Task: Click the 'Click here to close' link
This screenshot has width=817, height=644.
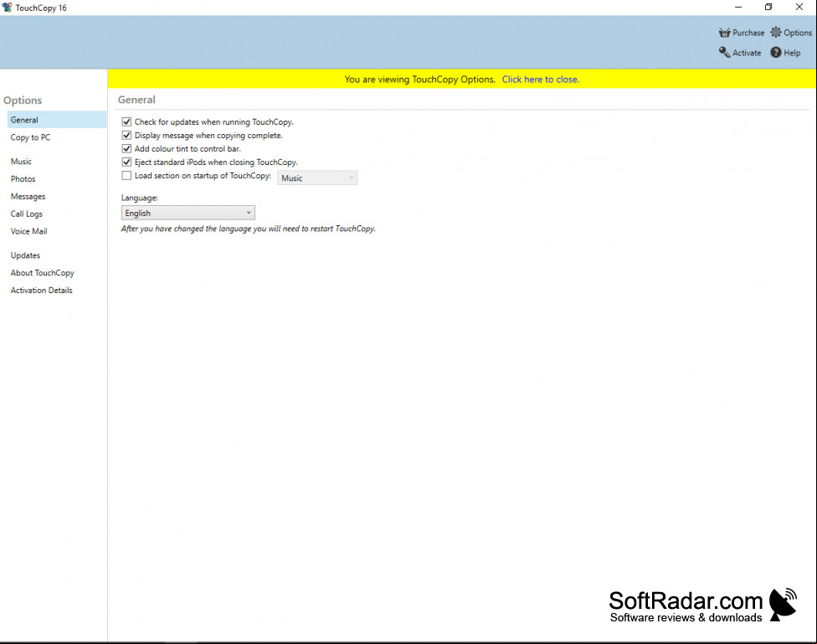Action: 540,80
